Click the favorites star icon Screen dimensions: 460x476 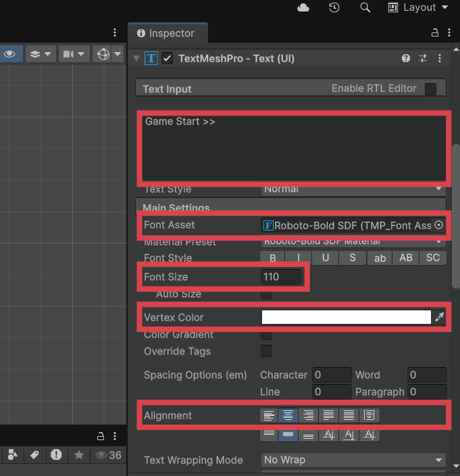(x=78, y=455)
